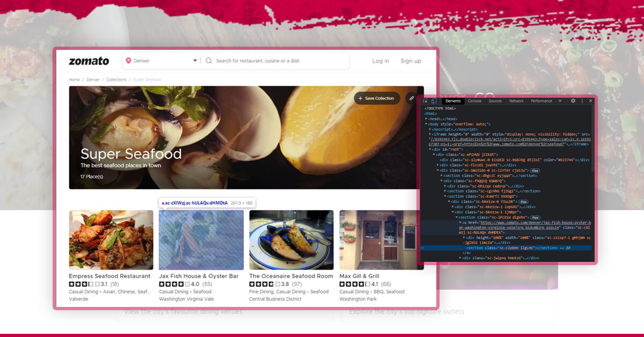644x337 pixels.
Task: Click the restaurant search input field
Action: pyautogui.click(x=279, y=61)
